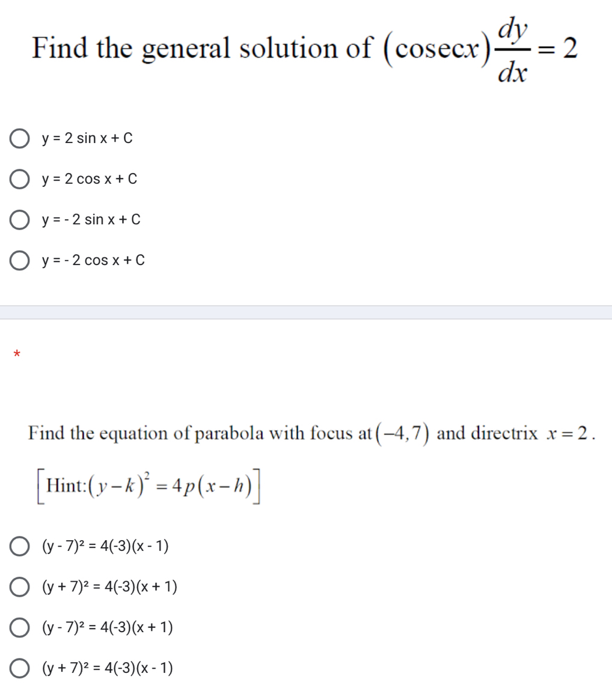Click the label text "(y - 7)² = 4(-3)(x + 1)"
Viewport: 612px width, 700px height.
[x=107, y=628]
